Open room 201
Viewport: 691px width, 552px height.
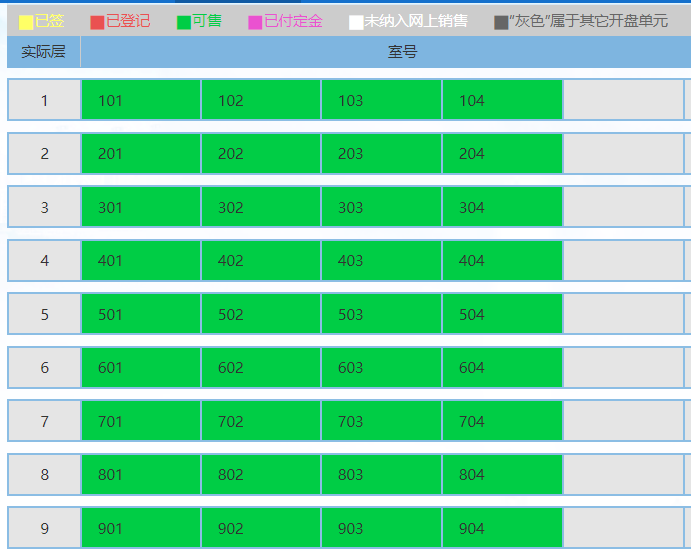[x=141, y=153]
